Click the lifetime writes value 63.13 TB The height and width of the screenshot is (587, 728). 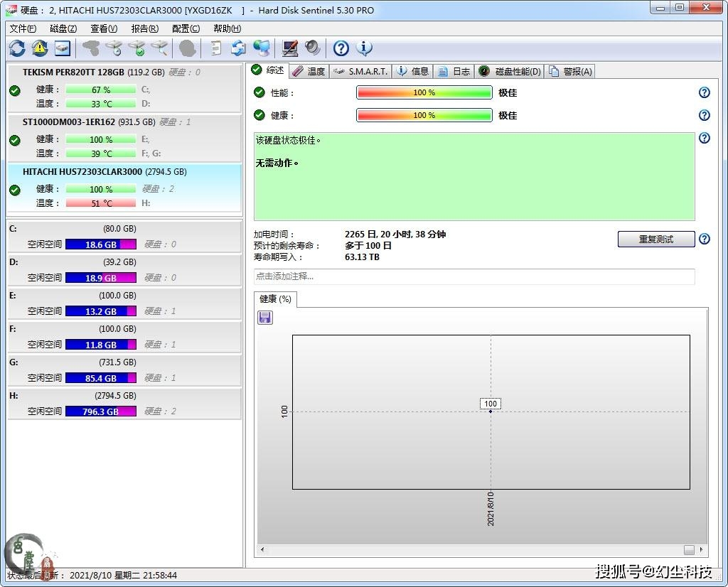pyautogui.click(x=362, y=257)
